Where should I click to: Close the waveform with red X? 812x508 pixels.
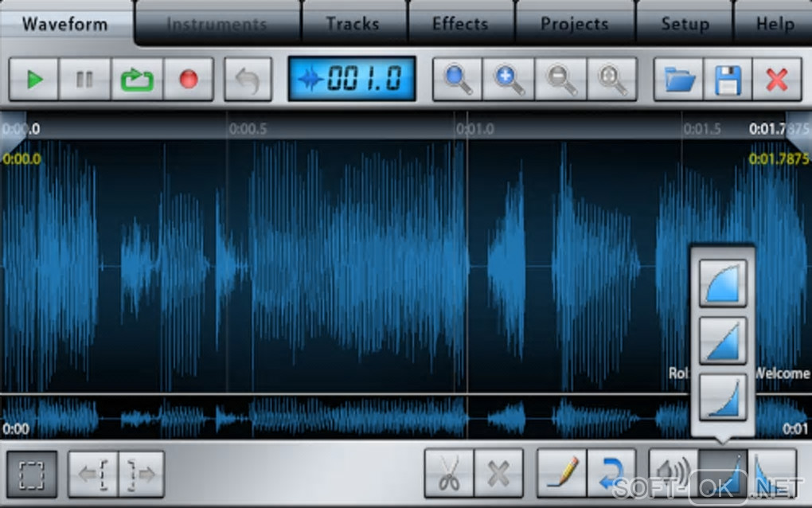click(x=777, y=80)
